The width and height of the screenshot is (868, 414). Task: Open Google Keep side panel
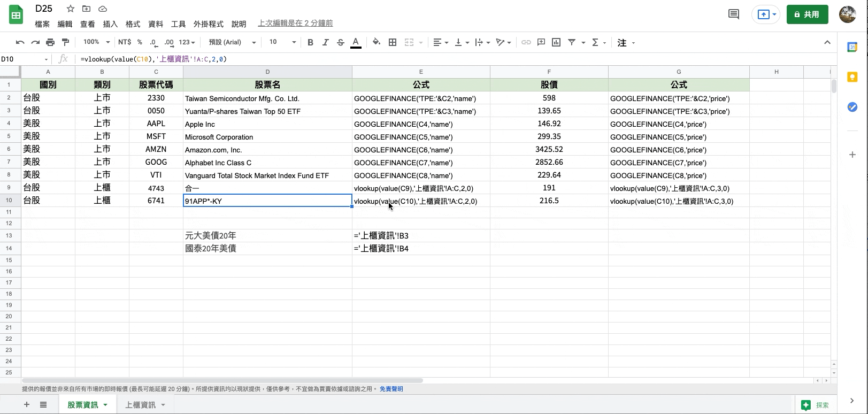[852, 78]
